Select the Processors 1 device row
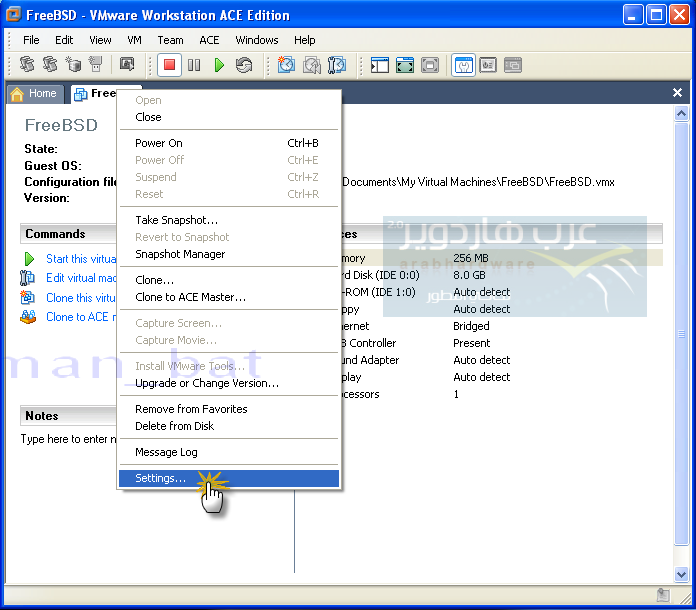The height and width of the screenshot is (610, 696). (x=502, y=394)
